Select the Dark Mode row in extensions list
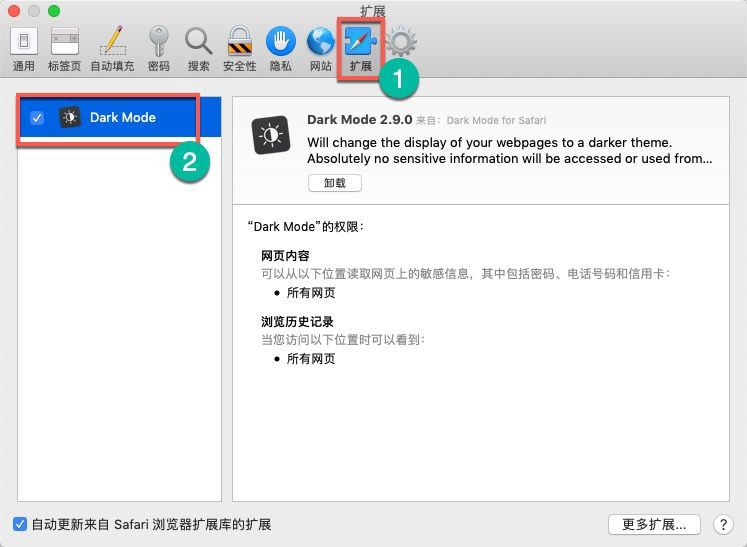 pos(119,117)
